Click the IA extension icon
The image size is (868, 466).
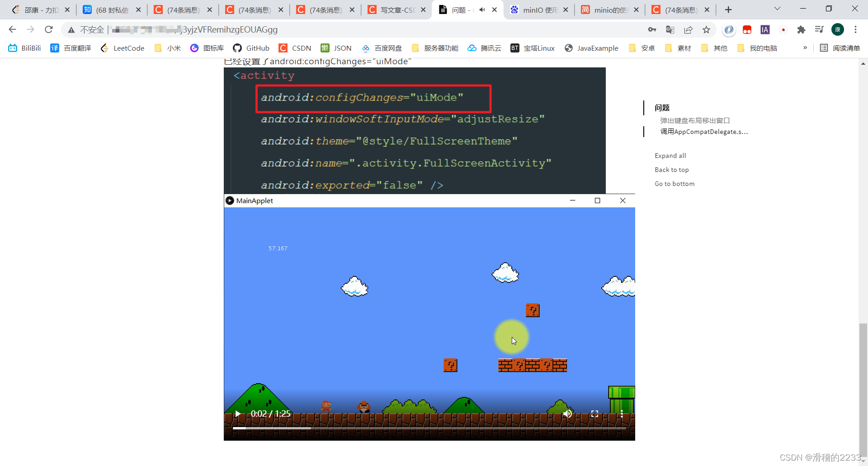[x=765, y=29]
